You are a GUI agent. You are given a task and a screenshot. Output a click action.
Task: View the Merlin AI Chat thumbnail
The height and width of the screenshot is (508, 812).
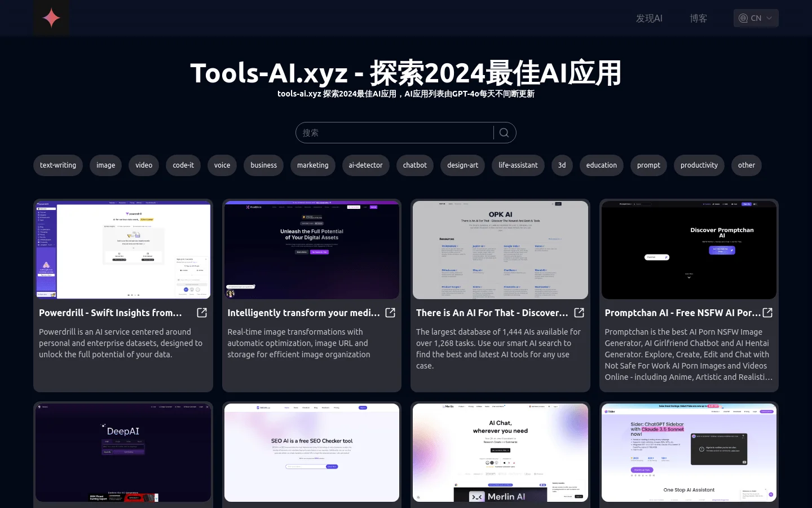(x=500, y=452)
